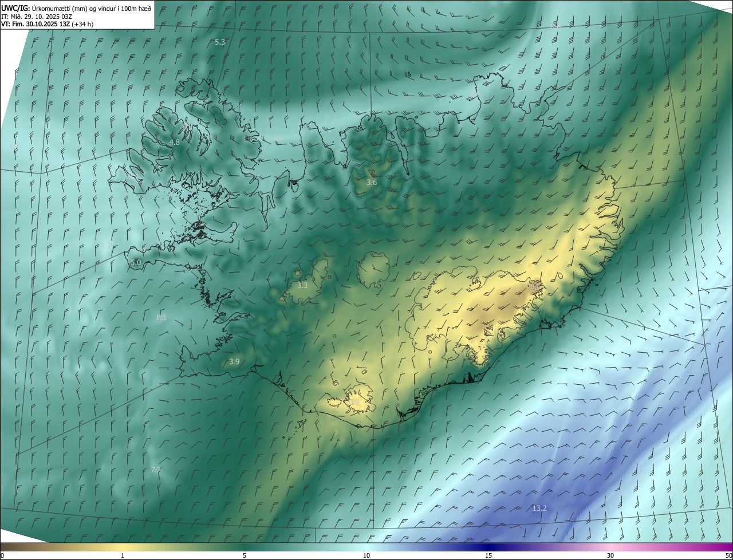Click the 3.3 value label

(302, 285)
